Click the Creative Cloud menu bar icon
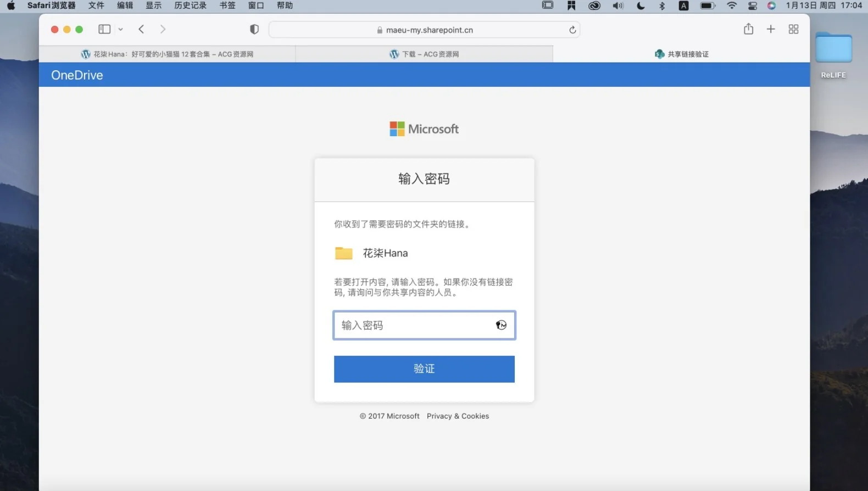Screen dimensions: 868x491 tap(594, 5)
